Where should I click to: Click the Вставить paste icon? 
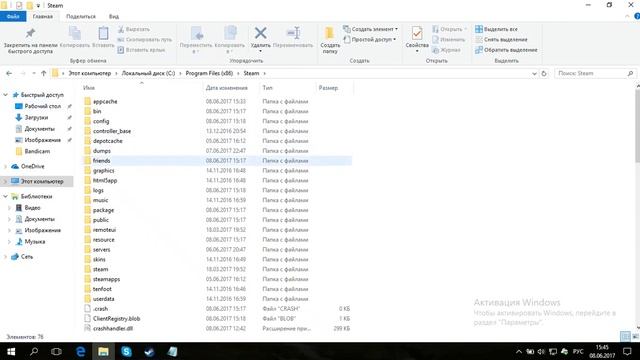pyautogui.click(x=103, y=33)
